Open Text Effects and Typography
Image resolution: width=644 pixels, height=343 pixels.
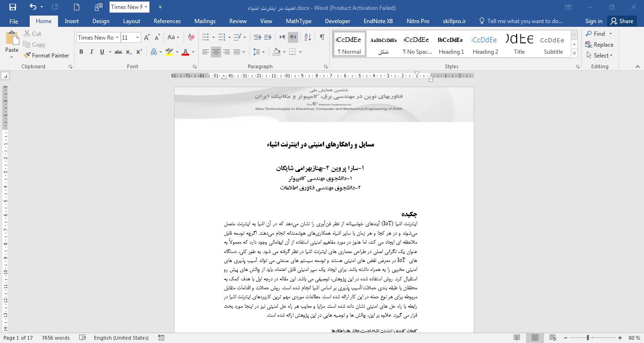pos(154,52)
